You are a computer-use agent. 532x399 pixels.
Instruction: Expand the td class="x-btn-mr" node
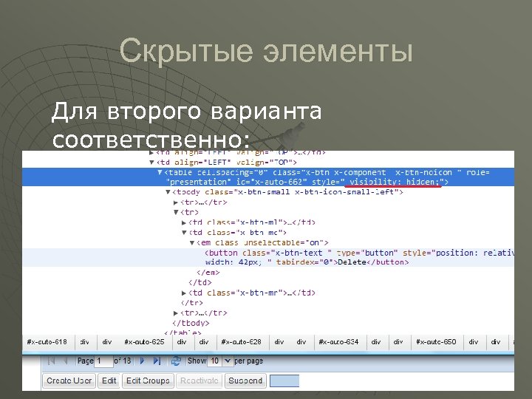183,293
